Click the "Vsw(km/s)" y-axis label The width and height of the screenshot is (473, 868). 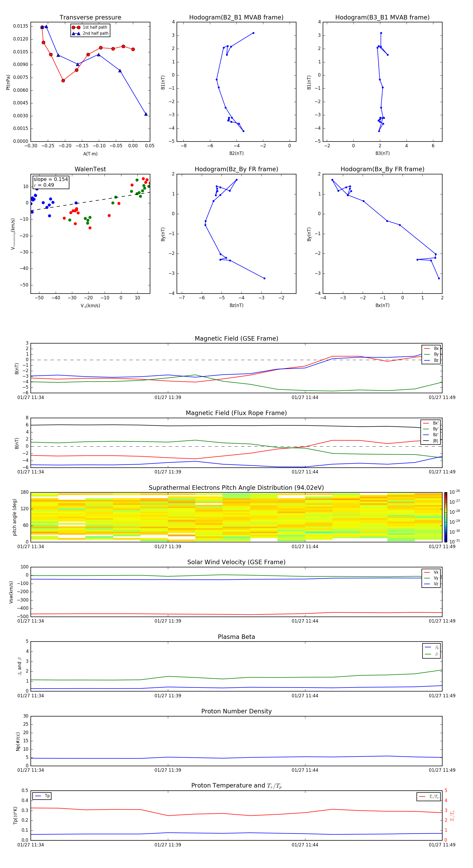11,592
